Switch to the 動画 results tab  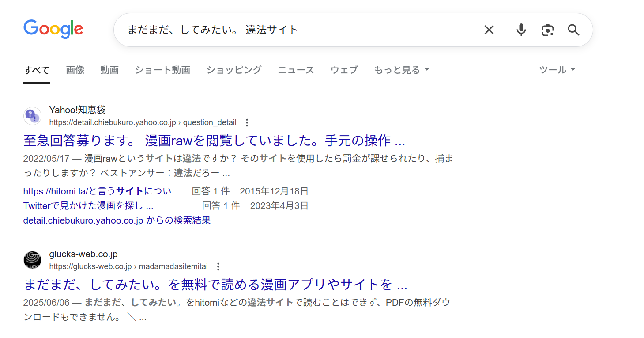click(109, 69)
